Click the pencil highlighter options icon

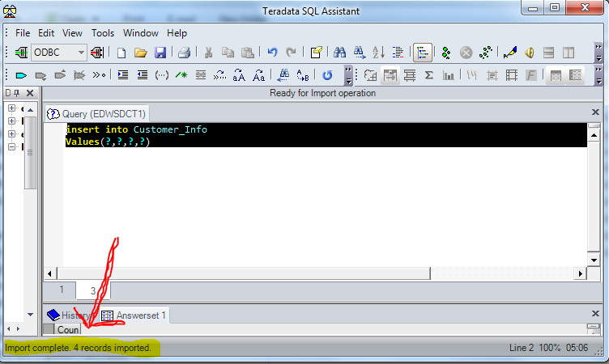coord(510,53)
